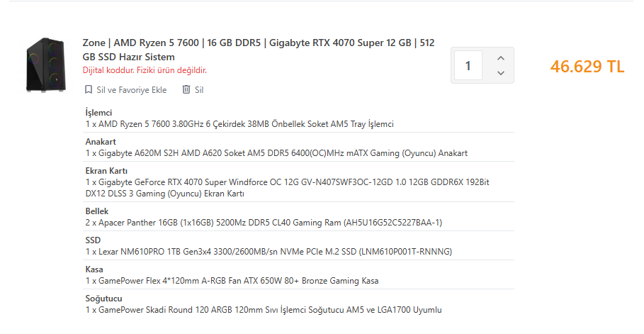Image resolution: width=644 pixels, height=334 pixels.
Task: Select the Bellek heading
Action: coord(97,211)
